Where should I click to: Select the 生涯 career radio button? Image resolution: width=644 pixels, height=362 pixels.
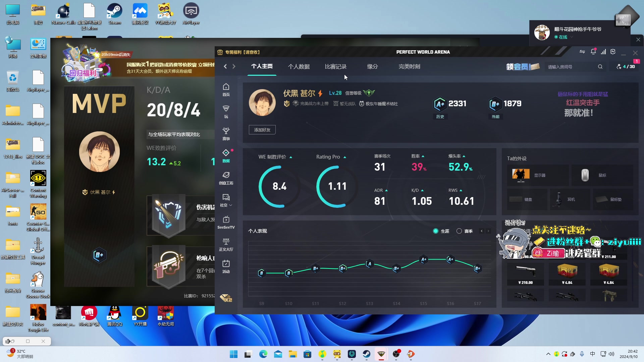[x=436, y=231]
